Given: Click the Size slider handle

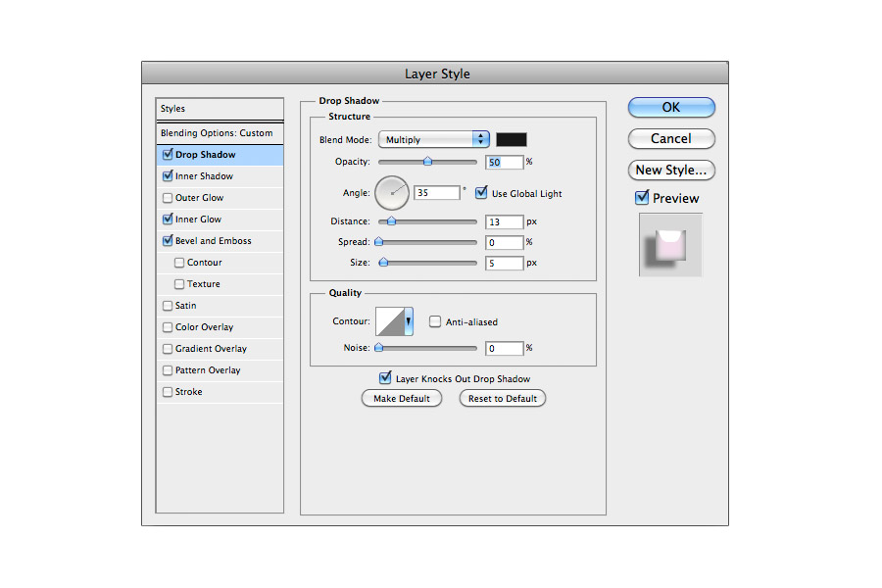Looking at the screenshot, I should [x=383, y=263].
